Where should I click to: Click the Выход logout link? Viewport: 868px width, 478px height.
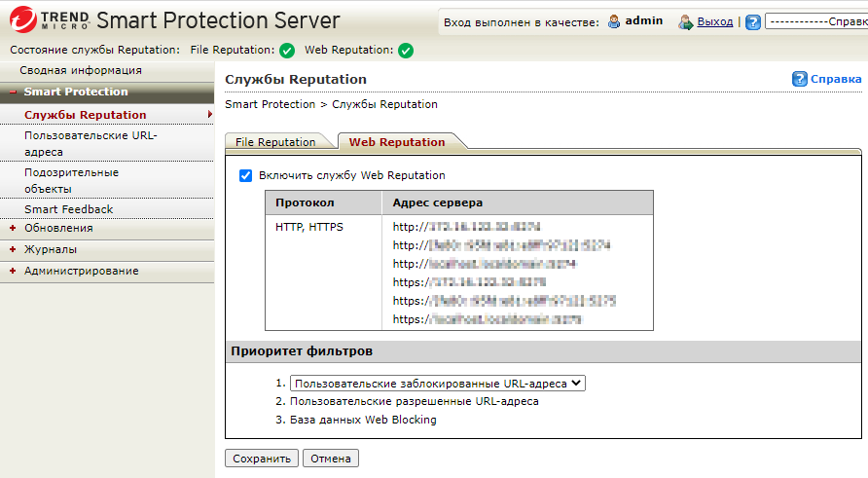tap(715, 21)
